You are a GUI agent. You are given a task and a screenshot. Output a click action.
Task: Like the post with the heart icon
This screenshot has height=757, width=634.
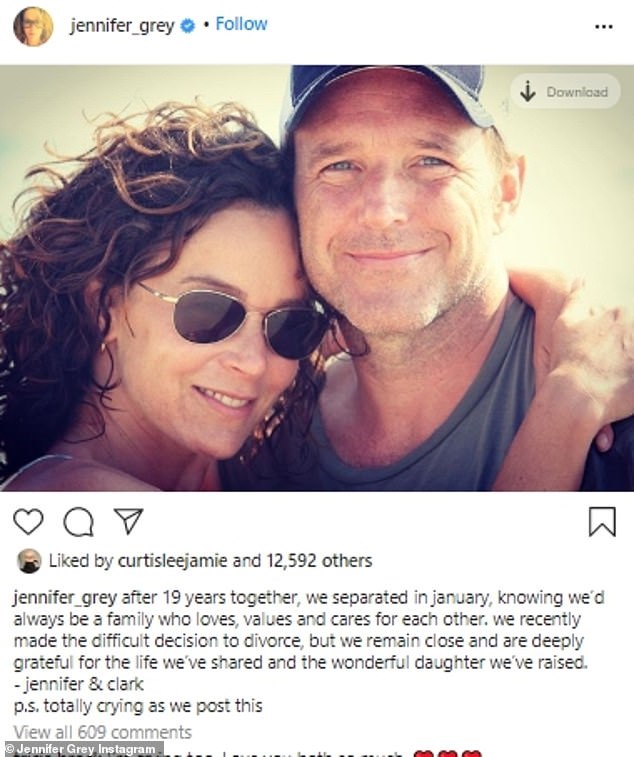point(29,521)
